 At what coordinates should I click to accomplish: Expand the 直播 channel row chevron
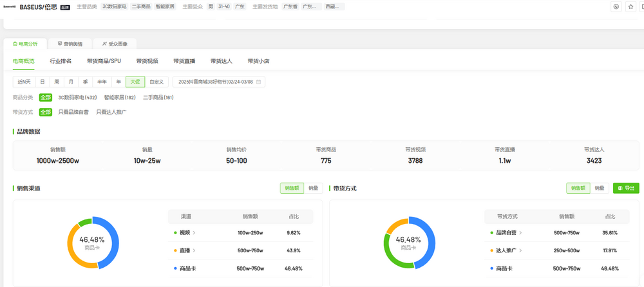pyautogui.click(x=194, y=250)
